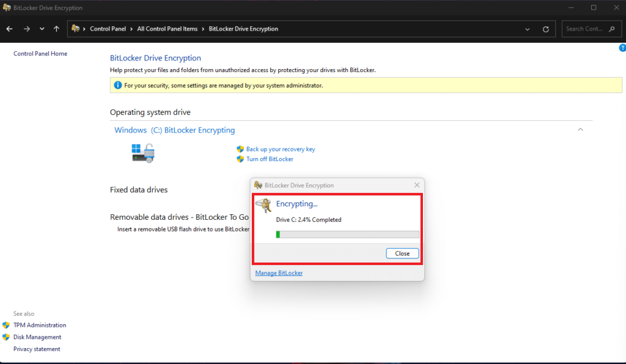The height and width of the screenshot is (364, 626).
Task: Click the keys icon in Encrypting dialog
Action: pos(263,206)
